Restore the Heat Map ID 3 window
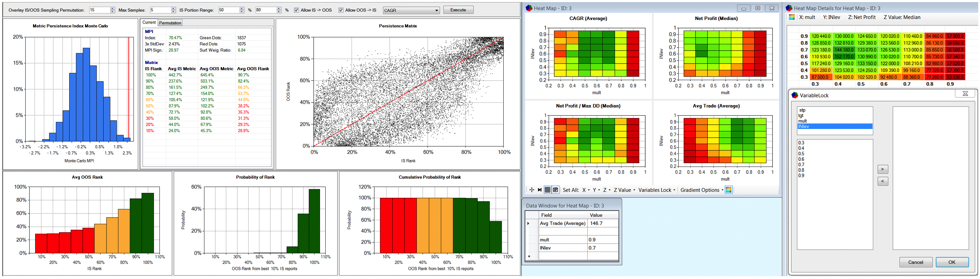The image size is (980, 279). click(757, 8)
